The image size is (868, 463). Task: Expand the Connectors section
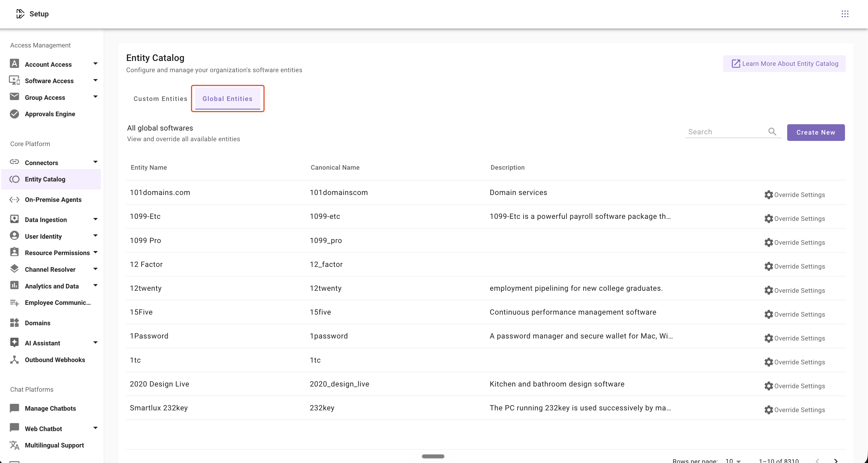pyautogui.click(x=95, y=162)
